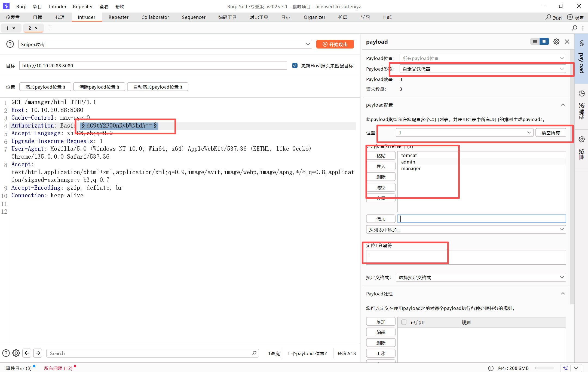Viewport: 588px width, 372px height.
Task: Open payload panel settings gear icon
Action: point(556,41)
